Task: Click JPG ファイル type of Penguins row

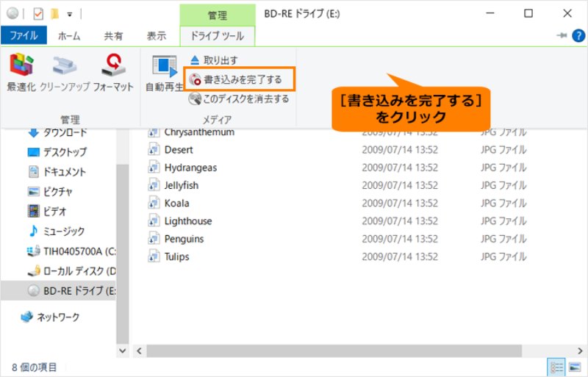Action: click(503, 239)
